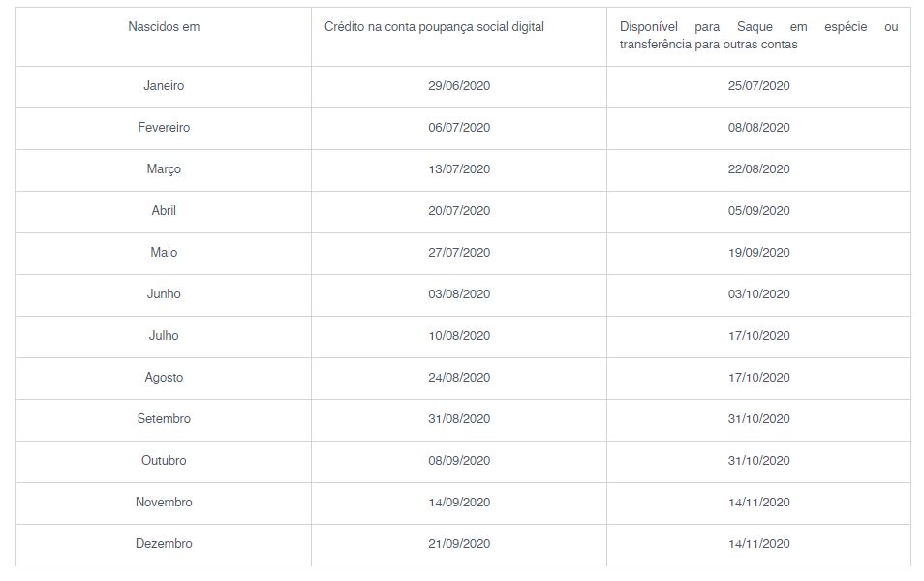Select the 05/09/2020 withdrawal date cell

click(758, 211)
